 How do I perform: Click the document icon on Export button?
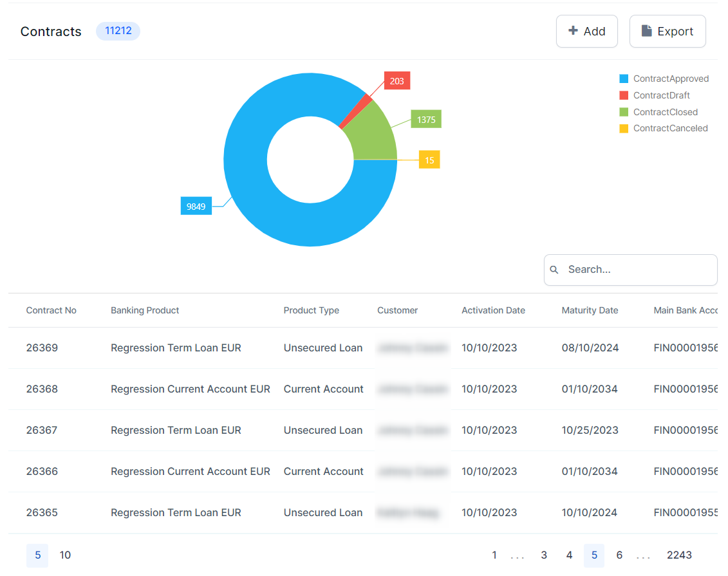[x=647, y=31]
